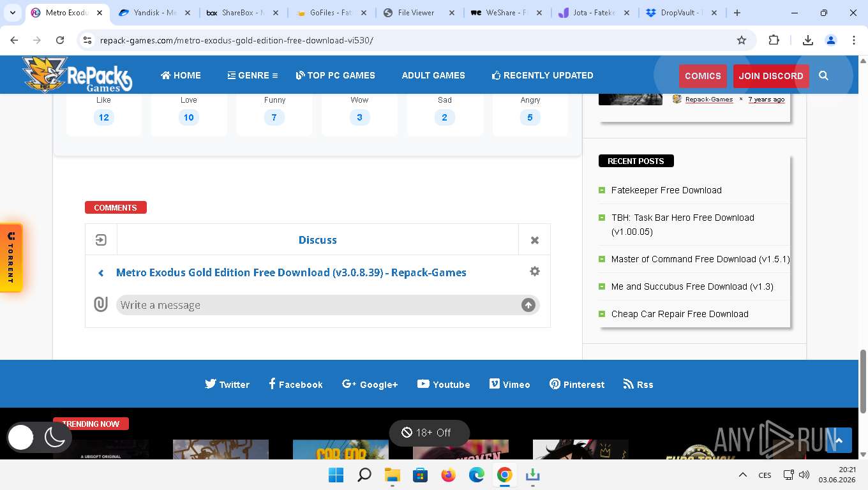Click the page vertical scrollbar thumb
Image resolution: width=868 pixels, height=490 pixels.
point(863,381)
